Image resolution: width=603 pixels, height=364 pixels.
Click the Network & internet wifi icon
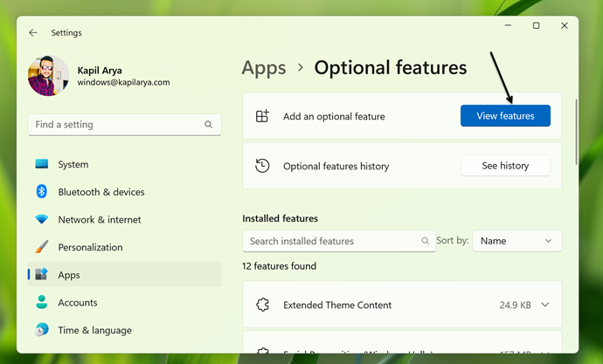click(42, 220)
